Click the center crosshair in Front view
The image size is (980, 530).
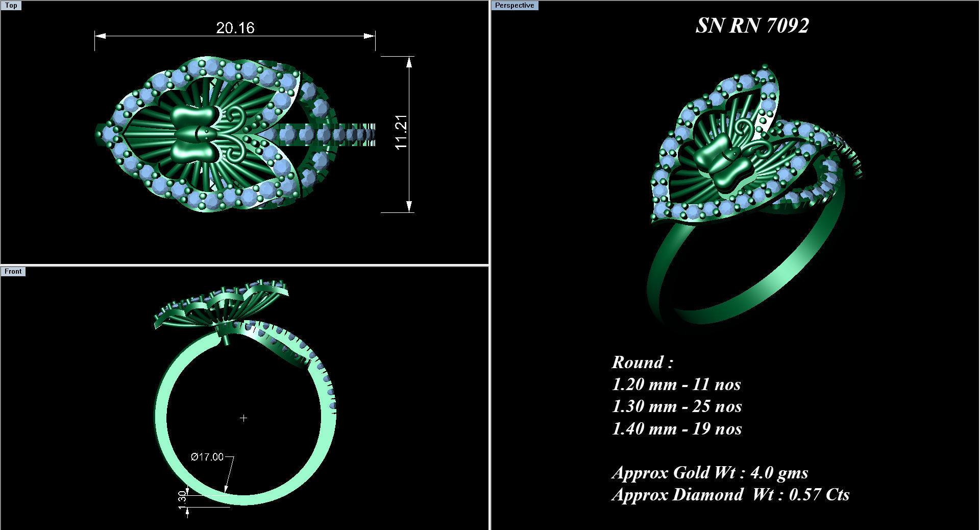(x=243, y=418)
